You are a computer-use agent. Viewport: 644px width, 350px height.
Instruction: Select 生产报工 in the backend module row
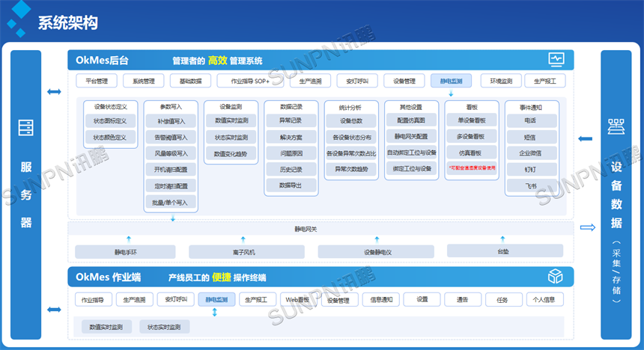point(545,81)
